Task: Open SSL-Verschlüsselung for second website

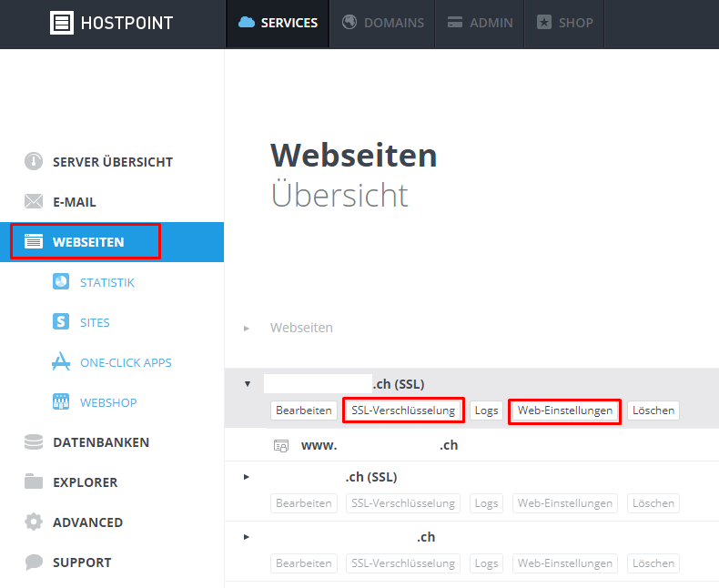Action: [403, 503]
